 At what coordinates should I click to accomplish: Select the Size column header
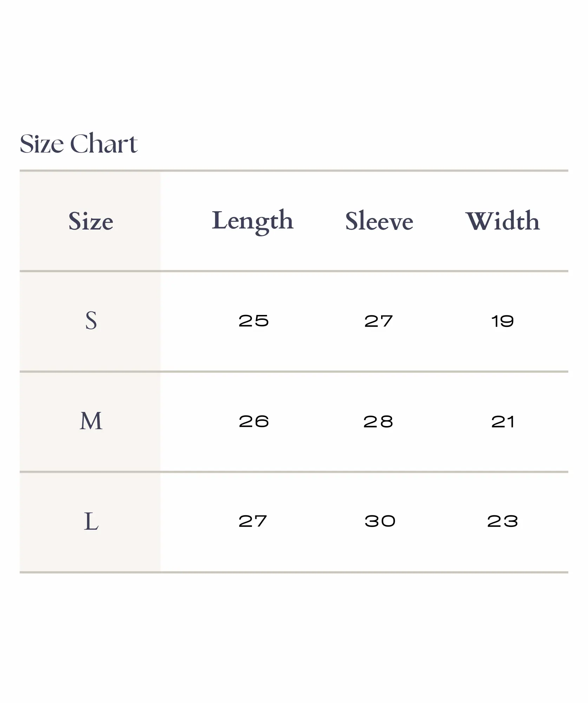pyautogui.click(x=91, y=221)
